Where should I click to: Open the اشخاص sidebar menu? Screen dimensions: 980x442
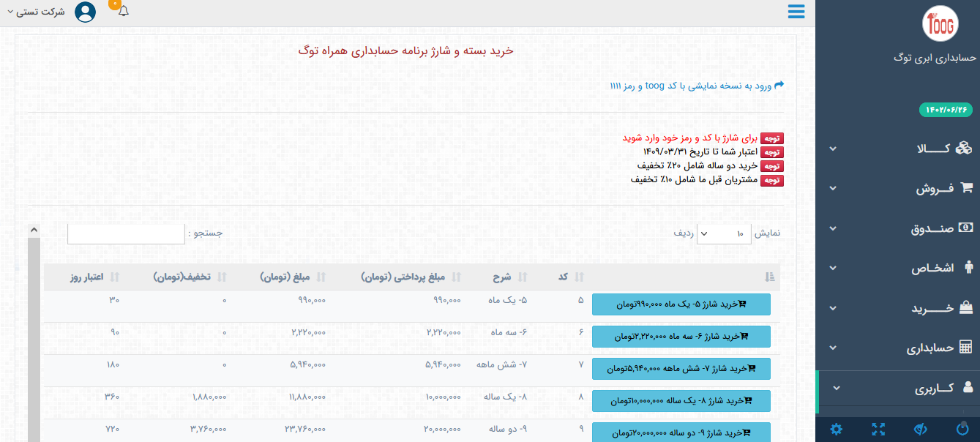[x=898, y=268]
